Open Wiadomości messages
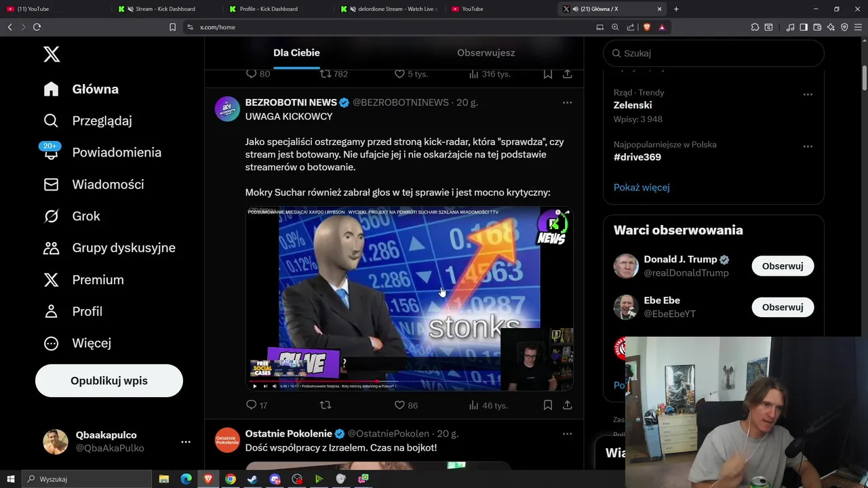868x488 pixels. (94, 184)
